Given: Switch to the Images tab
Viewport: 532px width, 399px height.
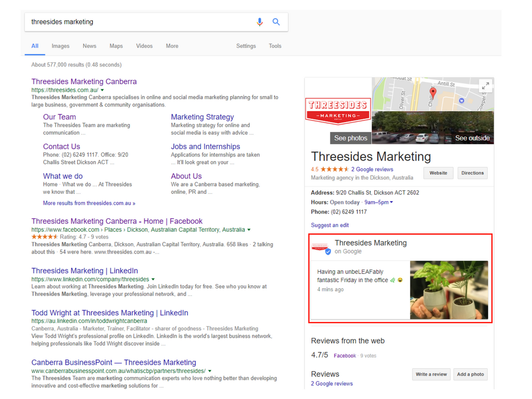Looking at the screenshot, I should pos(60,46).
